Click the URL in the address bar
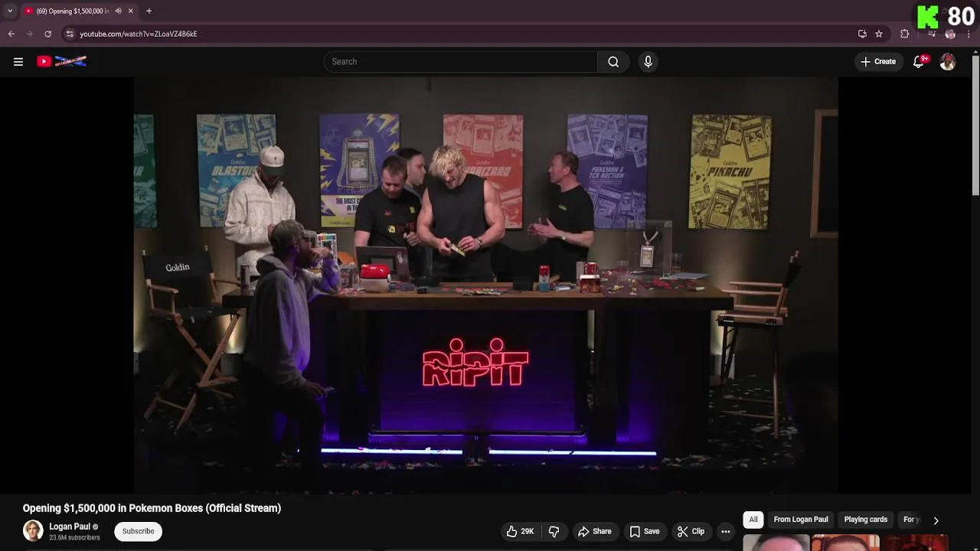 tap(139, 34)
